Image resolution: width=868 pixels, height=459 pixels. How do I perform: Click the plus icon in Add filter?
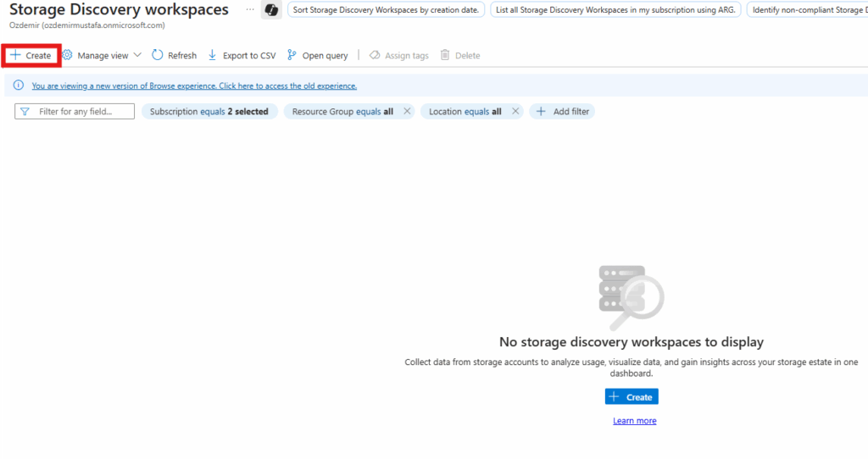[x=541, y=111]
